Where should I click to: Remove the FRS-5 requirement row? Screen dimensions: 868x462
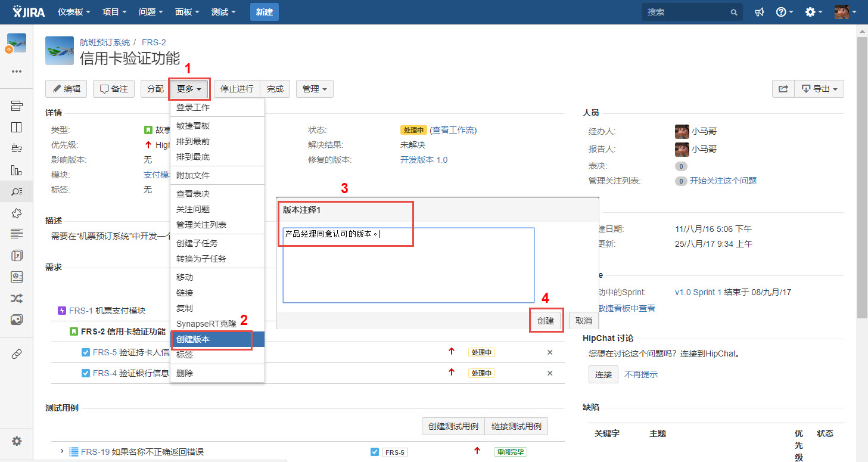(x=550, y=352)
